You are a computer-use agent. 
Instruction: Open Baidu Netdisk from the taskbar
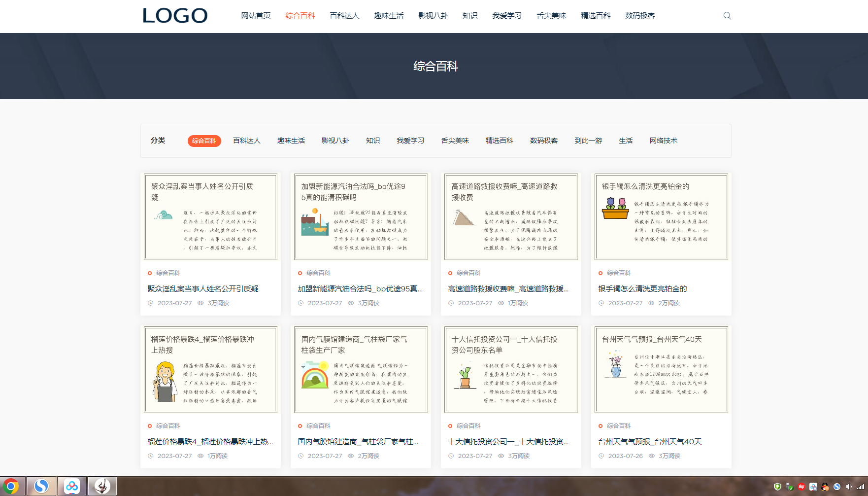72,486
